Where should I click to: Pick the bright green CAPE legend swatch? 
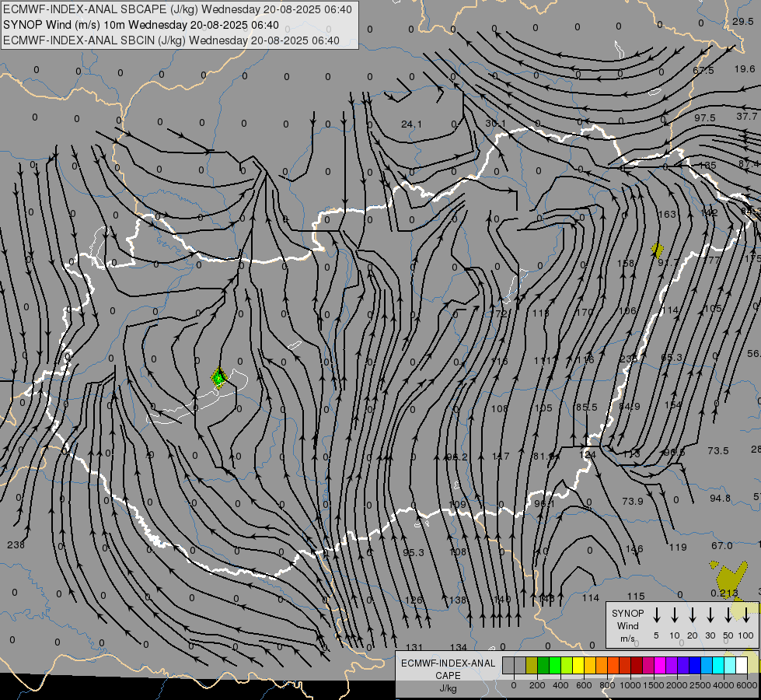[x=555, y=665]
